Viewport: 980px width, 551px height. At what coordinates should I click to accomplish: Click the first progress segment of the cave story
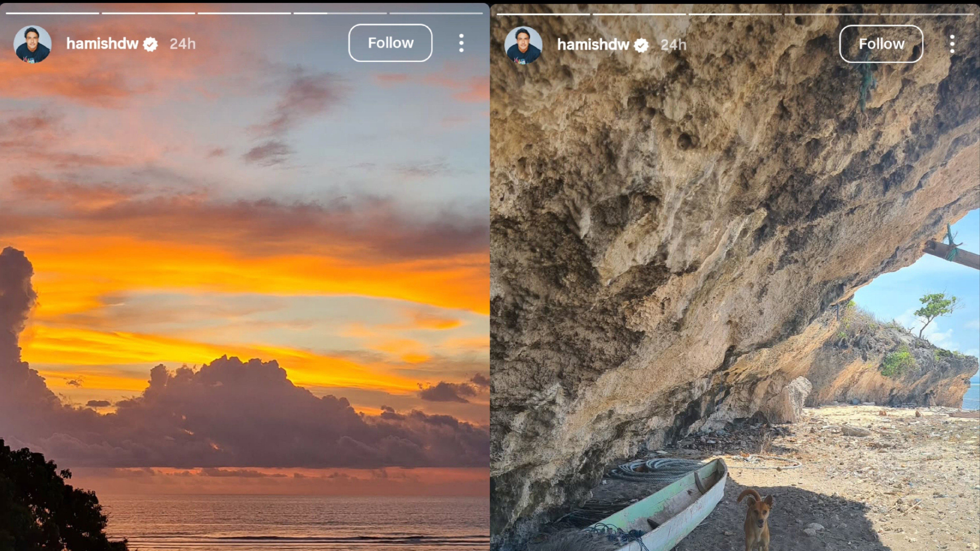(x=543, y=15)
